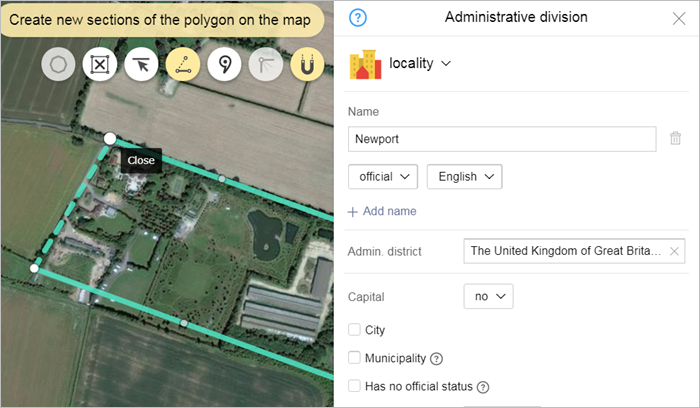Delete the Newport name with trash icon

[676, 138]
